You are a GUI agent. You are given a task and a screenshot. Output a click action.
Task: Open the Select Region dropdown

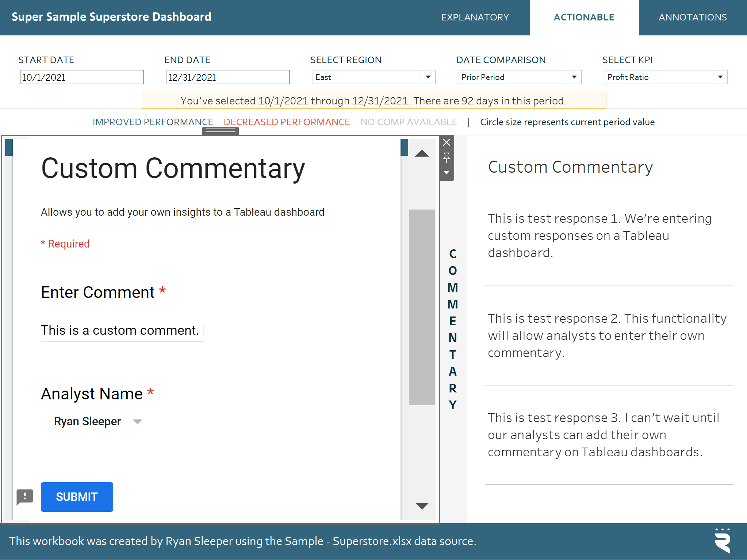(x=374, y=77)
